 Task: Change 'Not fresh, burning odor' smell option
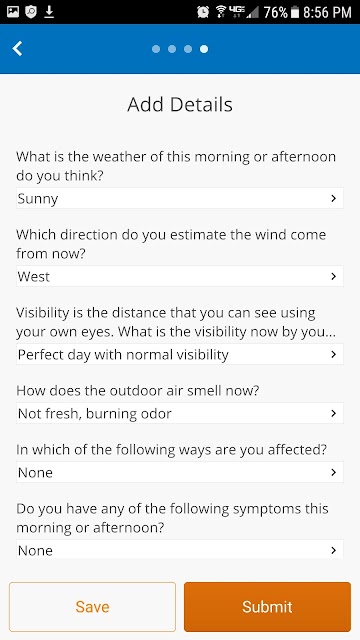pyautogui.click(x=180, y=413)
